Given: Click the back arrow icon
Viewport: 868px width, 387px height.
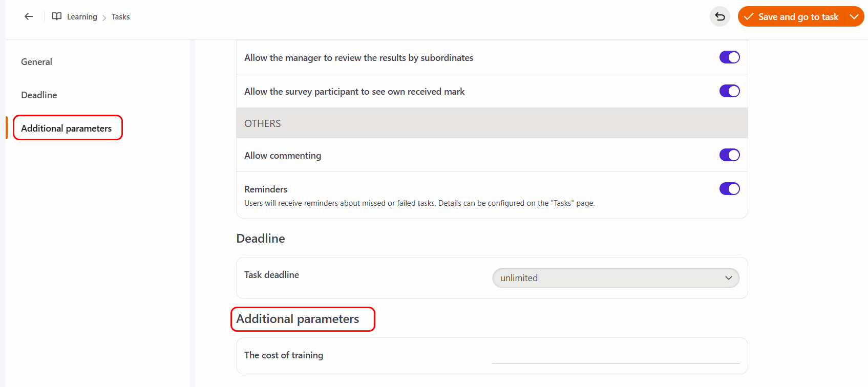Looking at the screenshot, I should pyautogui.click(x=29, y=16).
